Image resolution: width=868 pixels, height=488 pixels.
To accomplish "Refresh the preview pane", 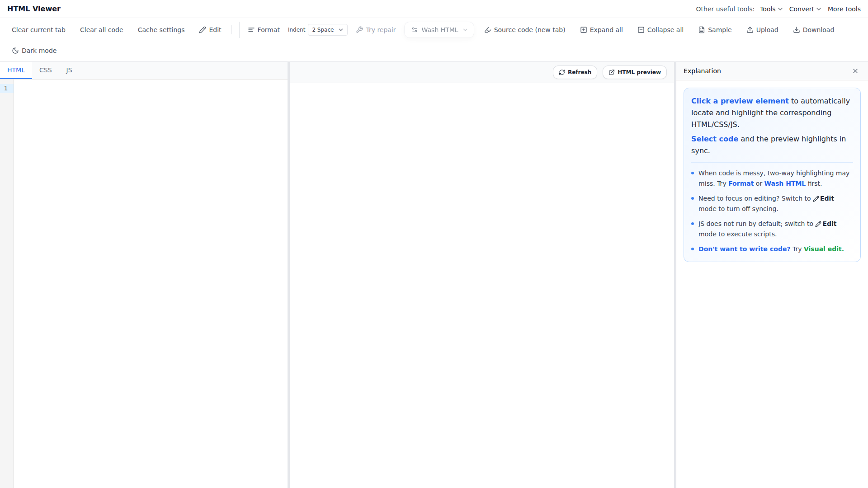I will coord(575,72).
